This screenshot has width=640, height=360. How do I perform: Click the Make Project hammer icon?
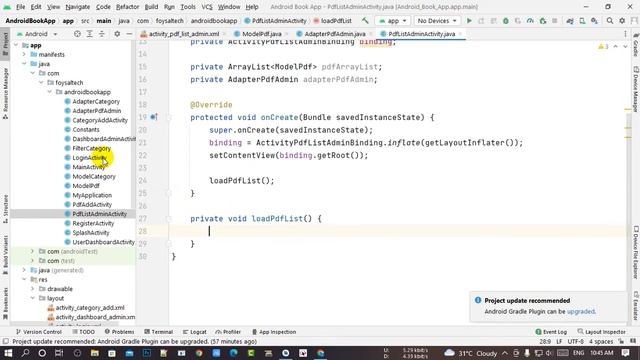tap(365, 20)
